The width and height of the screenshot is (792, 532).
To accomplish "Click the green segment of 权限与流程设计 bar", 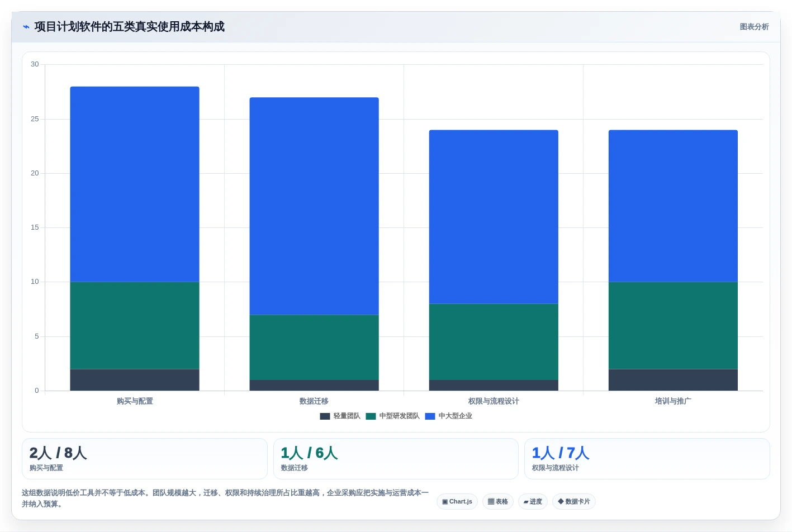I will tap(494, 342).
